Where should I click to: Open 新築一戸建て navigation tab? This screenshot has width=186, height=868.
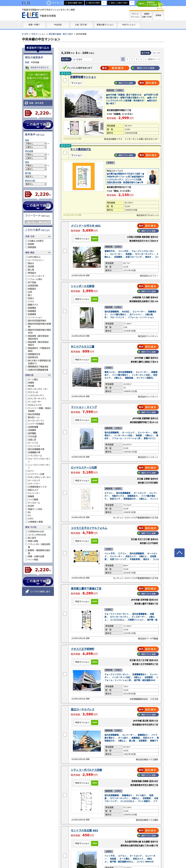34,25
